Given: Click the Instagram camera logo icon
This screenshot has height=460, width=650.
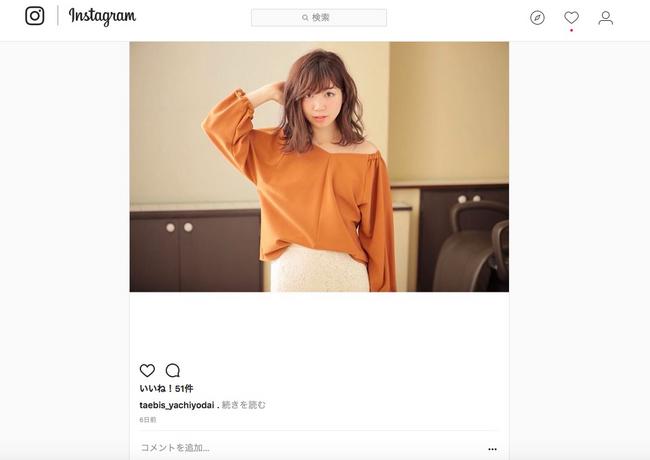Looking at the screenshot, I should [x=35, y=16].
